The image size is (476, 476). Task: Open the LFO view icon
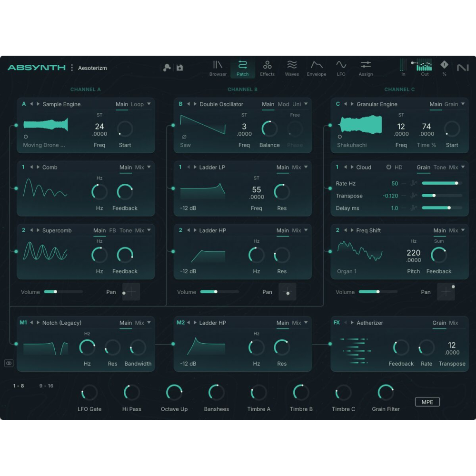[x=341, y=67]
